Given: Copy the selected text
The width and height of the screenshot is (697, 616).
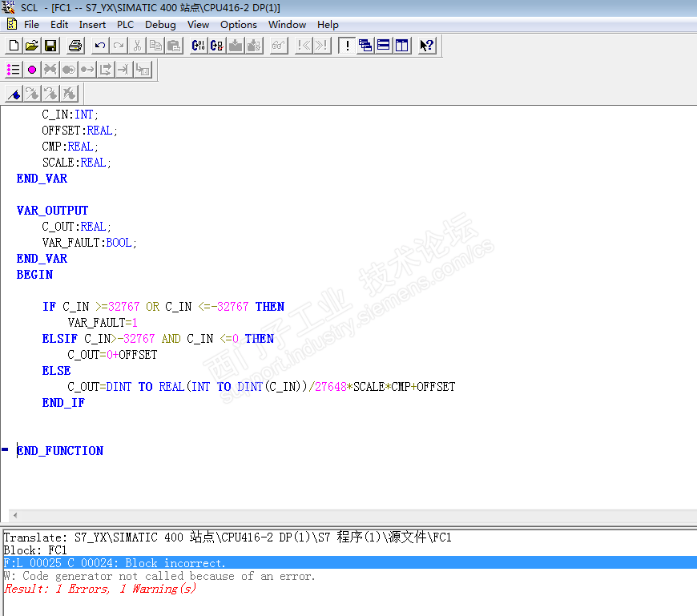Looking at the screenshot, I should [155, 46].
